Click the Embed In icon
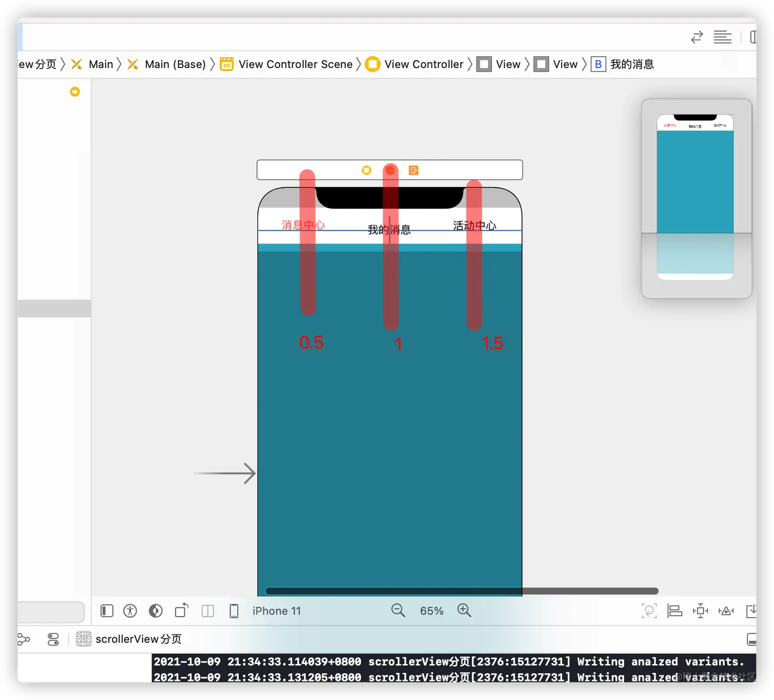 coord(751,610)
